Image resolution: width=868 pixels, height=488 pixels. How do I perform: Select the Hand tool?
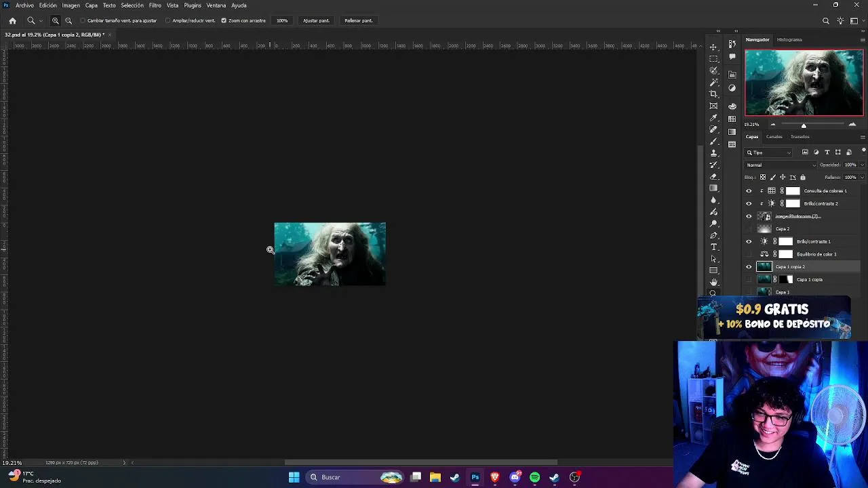point(713,282)
